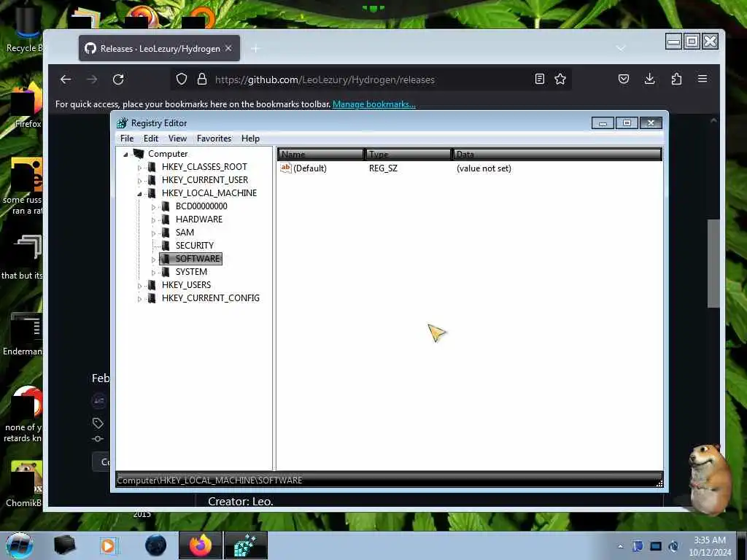
Task: Show hidden system tray icons
Action: (620, 546)
